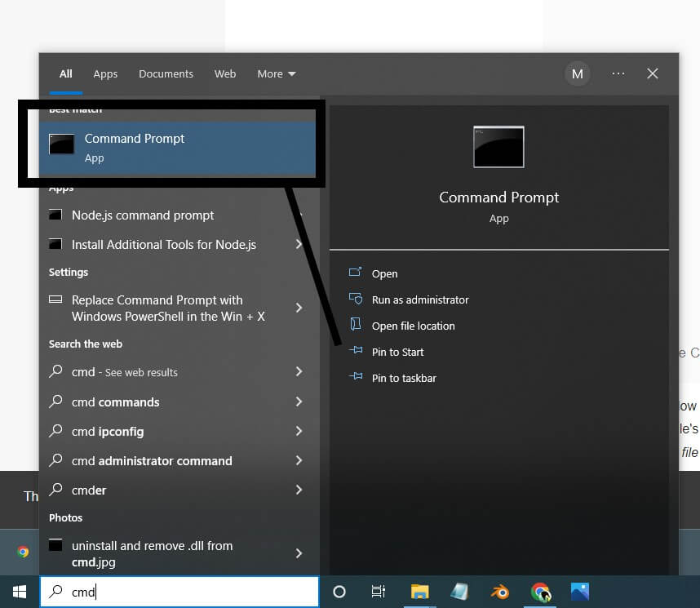Click Chrome icon in background window
This screenshot has width=700, height=608.
click(x=23, y=553)
